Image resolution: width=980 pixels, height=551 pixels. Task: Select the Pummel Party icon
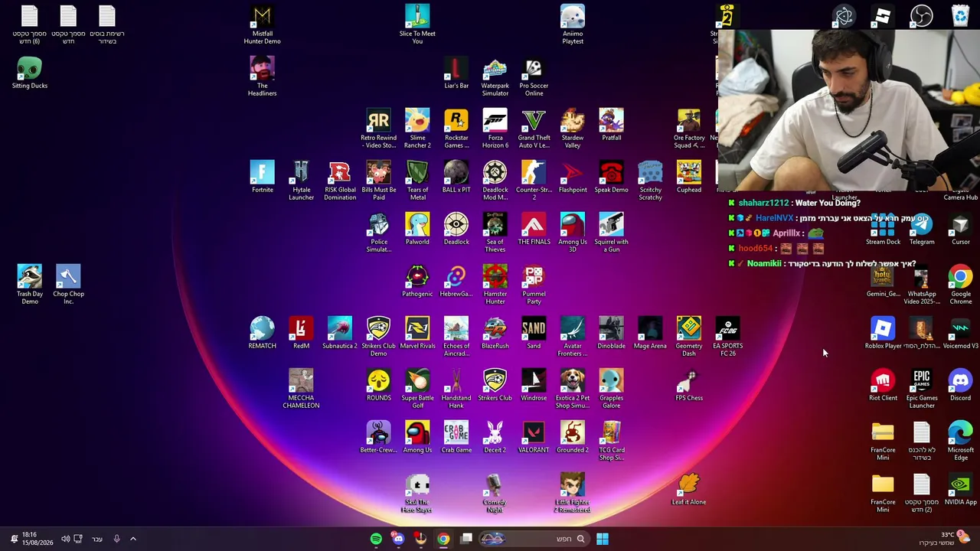tap(534, 285)
